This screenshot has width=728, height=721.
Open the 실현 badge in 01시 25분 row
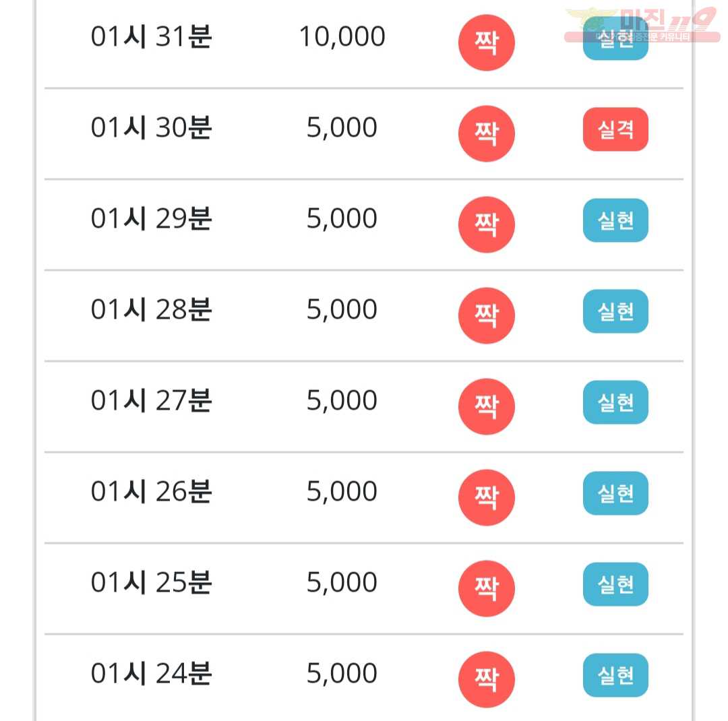615,584
